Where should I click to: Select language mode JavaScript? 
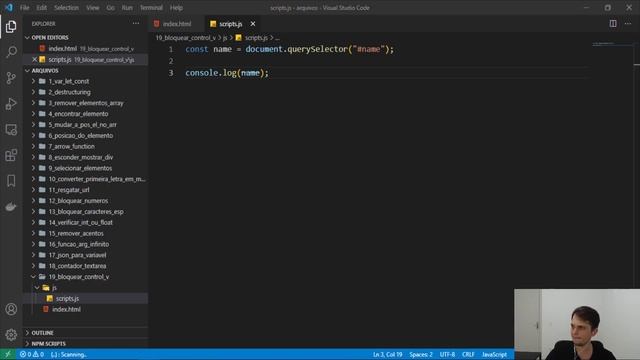[494, 354]
